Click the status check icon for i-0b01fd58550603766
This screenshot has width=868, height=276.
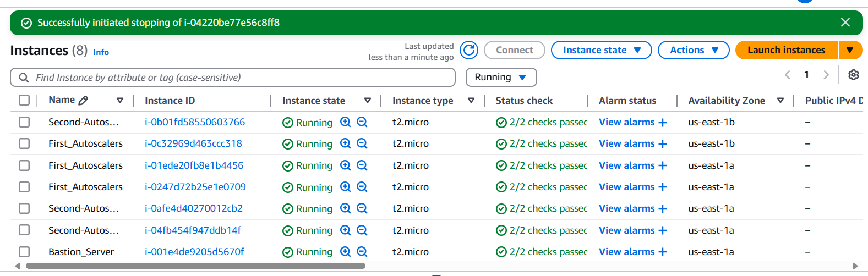tap(501, 123)
